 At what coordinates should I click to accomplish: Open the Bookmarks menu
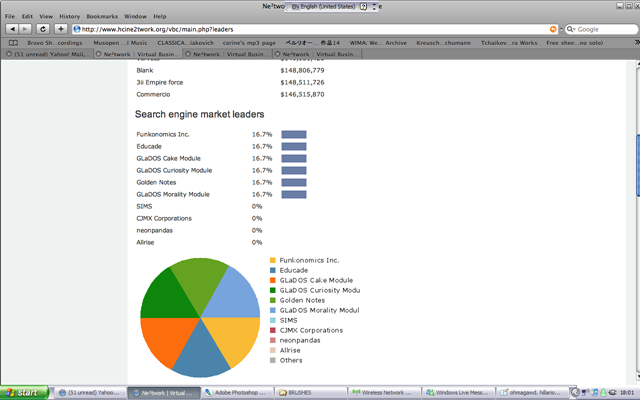coord(102,16)
